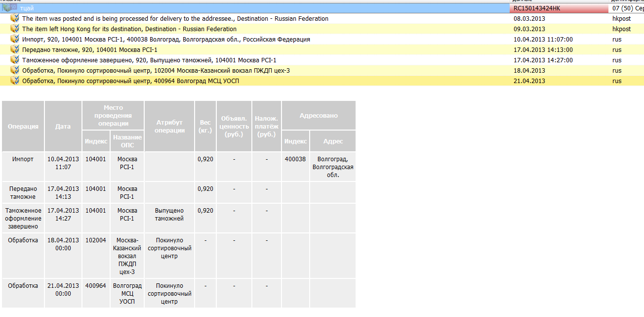Select "Покинуло сортировочный центр, 400964 Волгоград" event row
This screenshot has height=317, width=644.
(322, 81)
